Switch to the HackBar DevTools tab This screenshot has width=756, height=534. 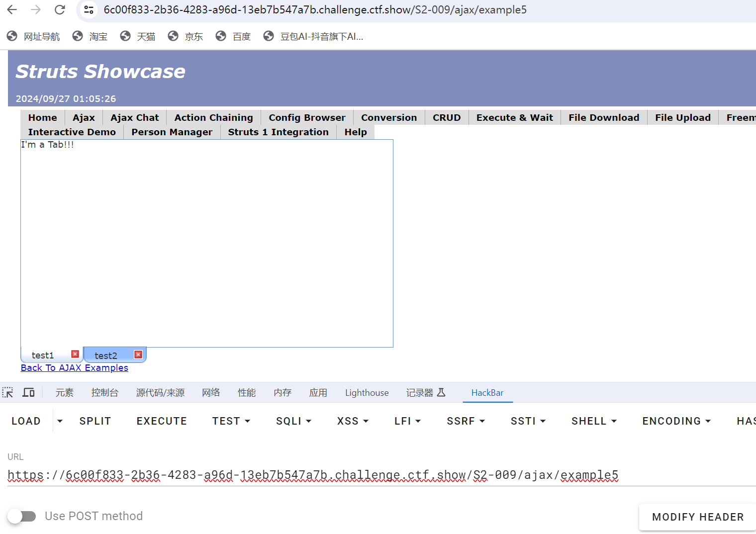point(487,393)
